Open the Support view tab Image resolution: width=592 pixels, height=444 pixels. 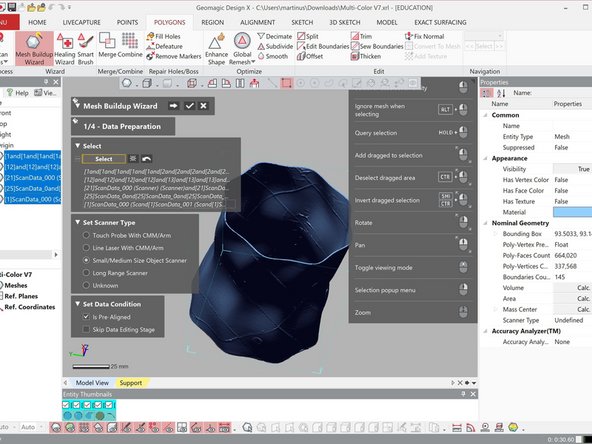coord(131,383)
